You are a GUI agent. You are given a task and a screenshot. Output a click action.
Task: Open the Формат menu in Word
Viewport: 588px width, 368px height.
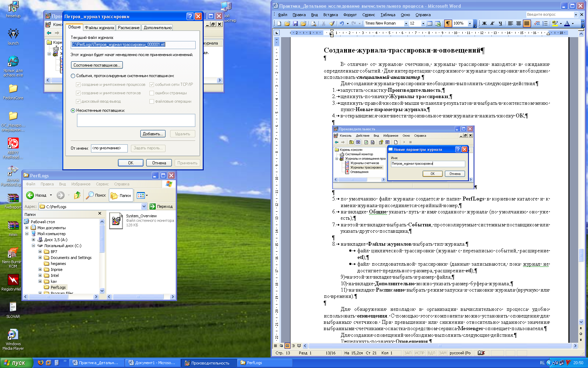pyautogui.click(x=350, y=15)
